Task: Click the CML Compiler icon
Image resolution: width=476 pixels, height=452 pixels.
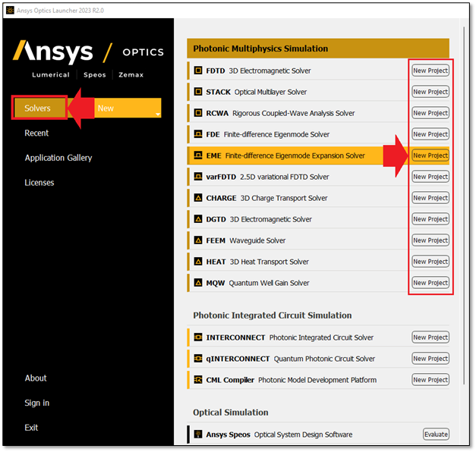Action: tap(199, 380)
